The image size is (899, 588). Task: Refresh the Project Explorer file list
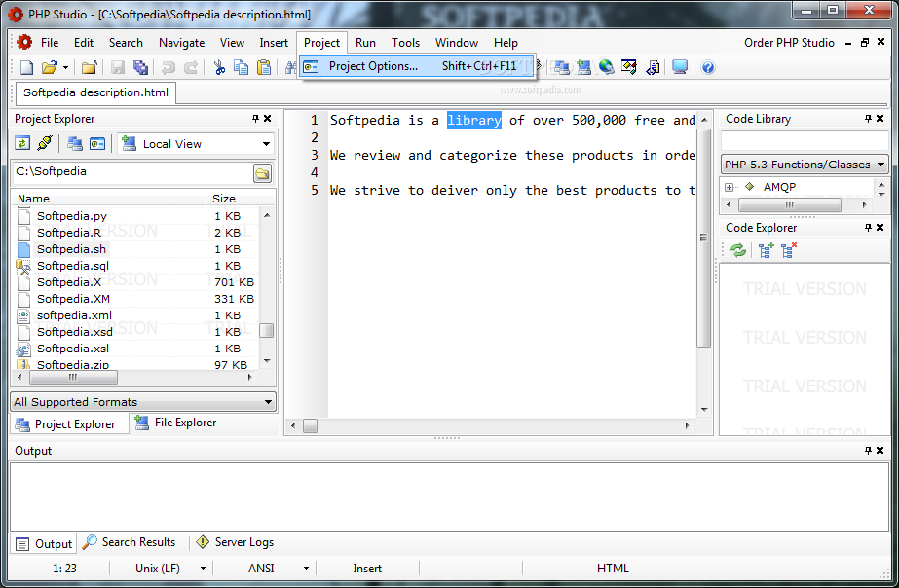pos(22,143)
